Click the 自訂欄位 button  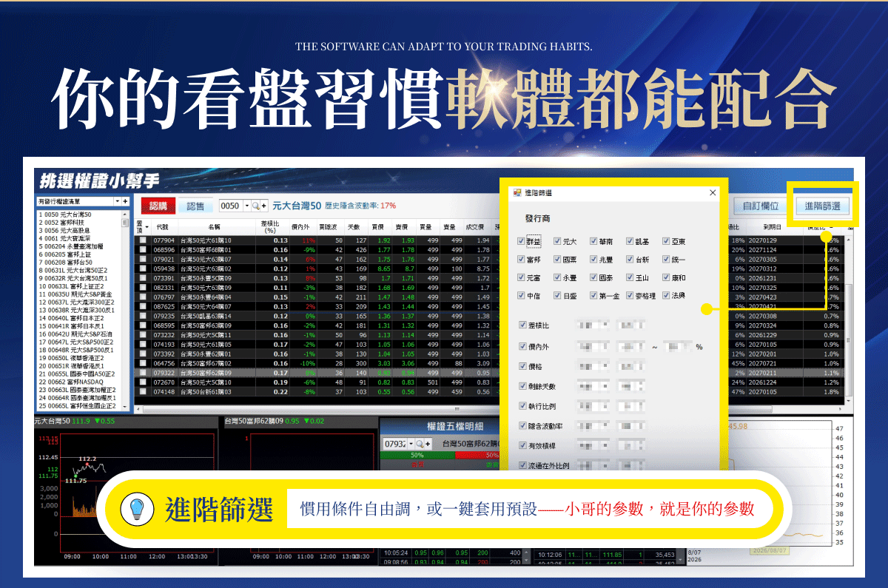761,206
